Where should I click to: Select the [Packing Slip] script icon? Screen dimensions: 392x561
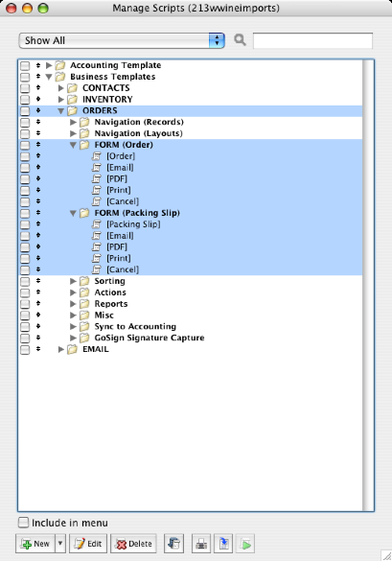97,224
